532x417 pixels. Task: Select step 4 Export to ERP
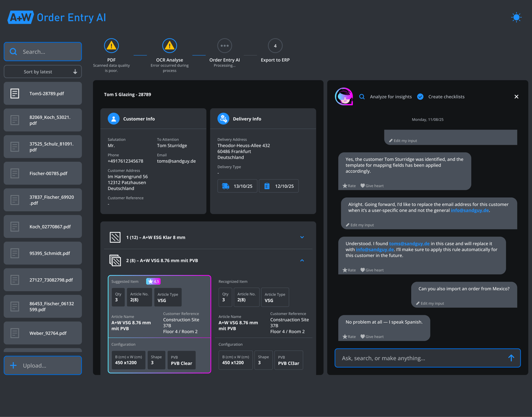click(275, 46)
